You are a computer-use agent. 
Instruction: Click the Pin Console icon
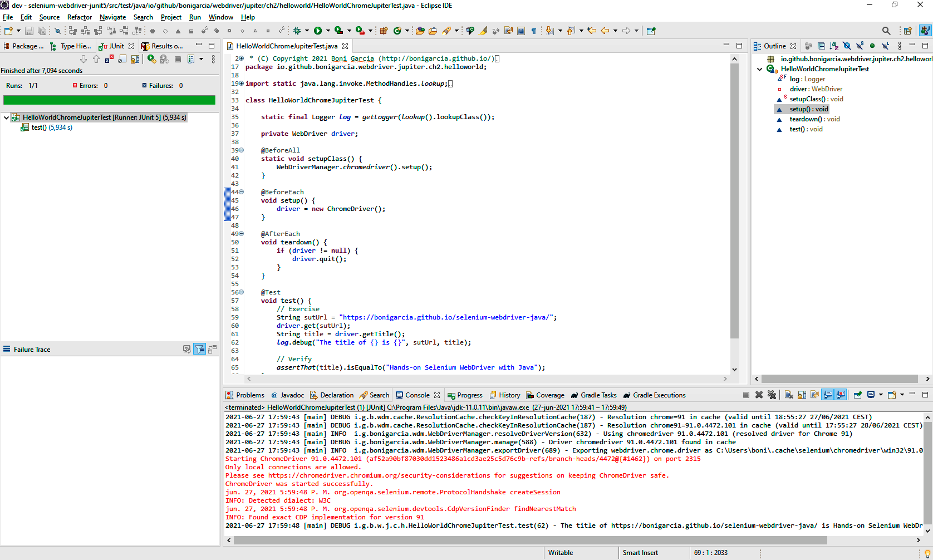pyautogui.click(x=857, y=395)
